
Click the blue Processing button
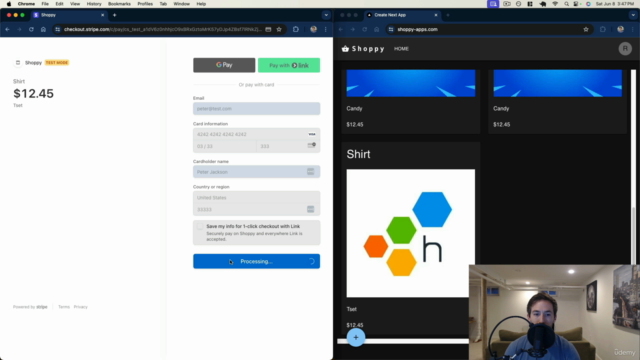256,261
